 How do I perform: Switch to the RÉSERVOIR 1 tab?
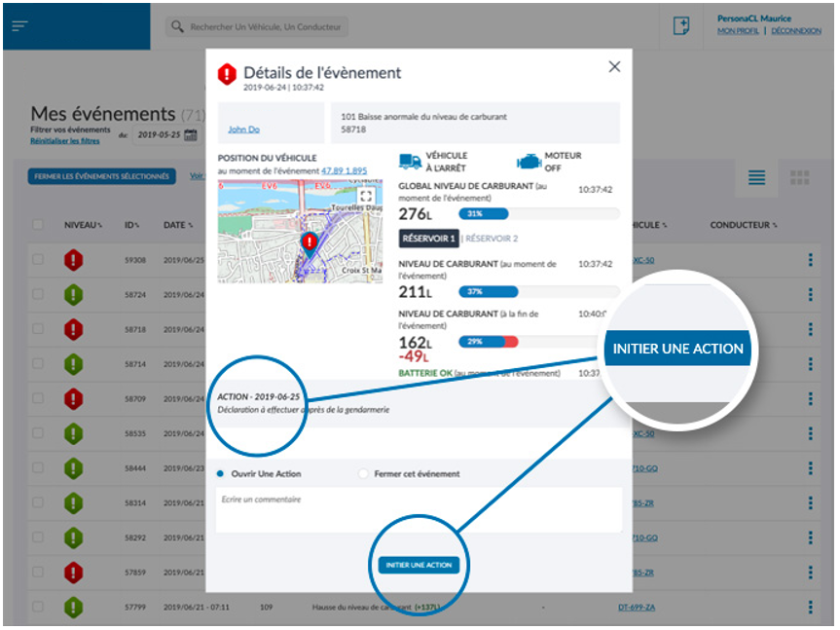(428, 239)
